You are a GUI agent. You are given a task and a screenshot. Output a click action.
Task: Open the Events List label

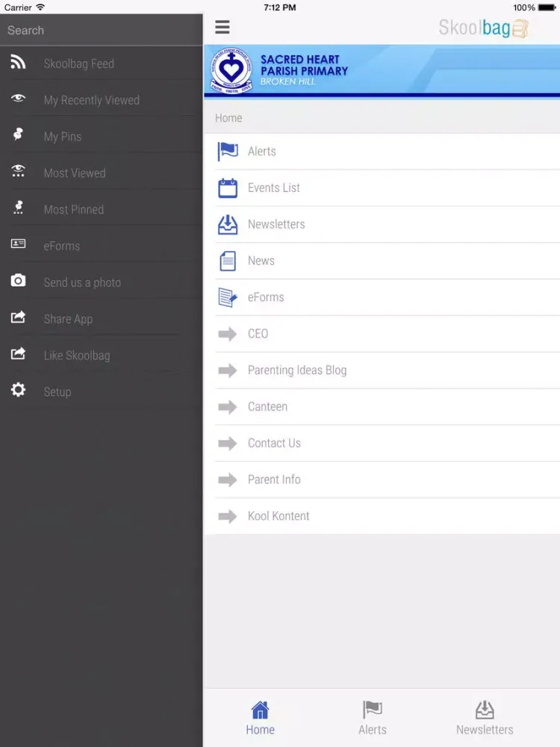(274, 187)
